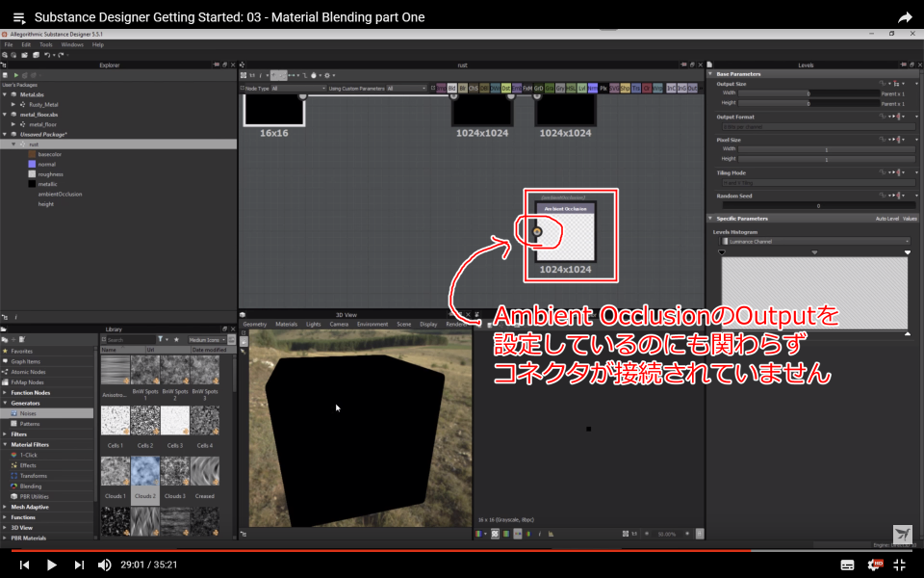Skip to the next video
924x578 pixels.
pos(79,565)
